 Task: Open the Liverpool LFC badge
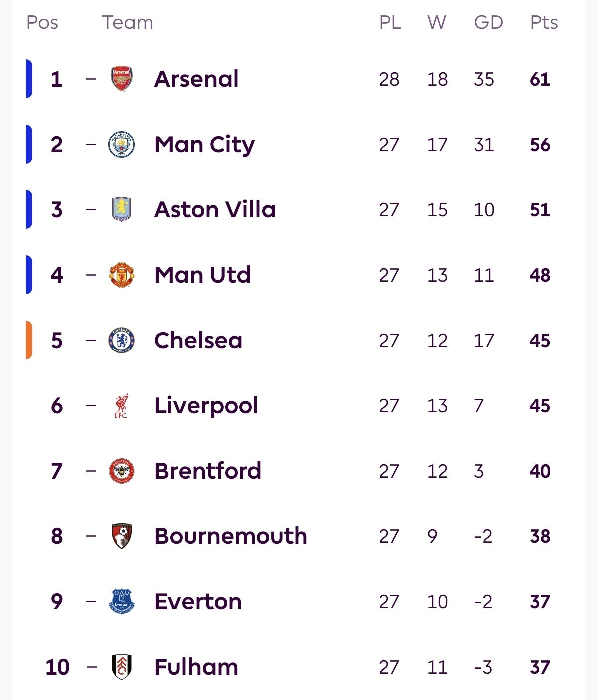click(121, 406)
